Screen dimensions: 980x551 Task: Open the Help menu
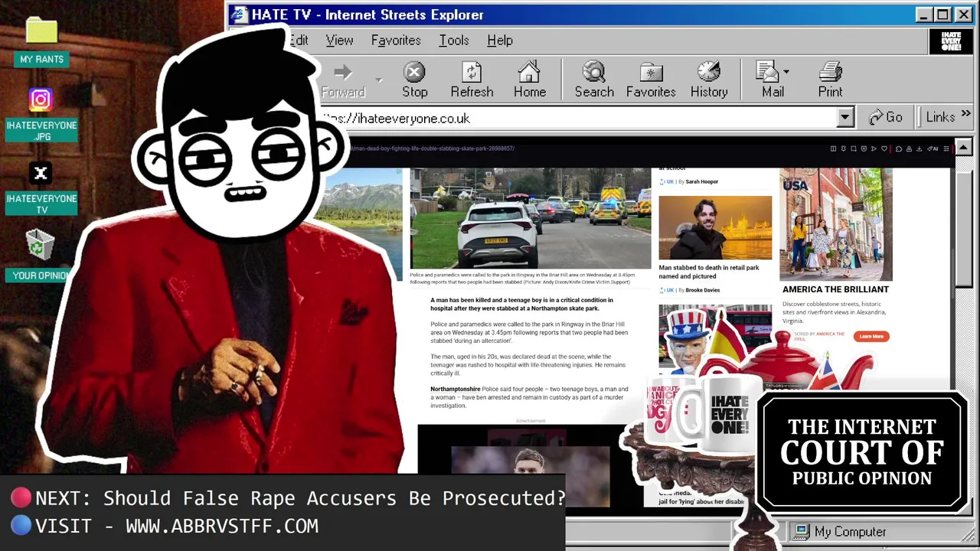click(500, 41)
